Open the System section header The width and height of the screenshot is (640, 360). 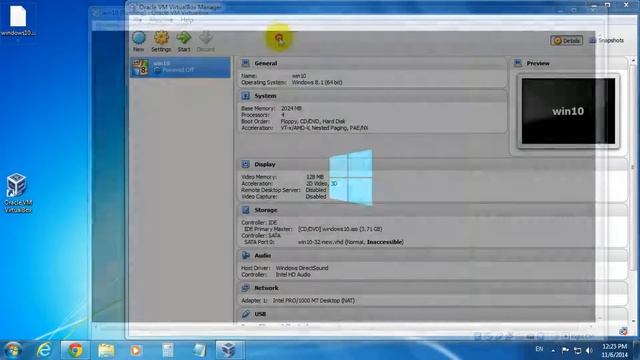265,96
